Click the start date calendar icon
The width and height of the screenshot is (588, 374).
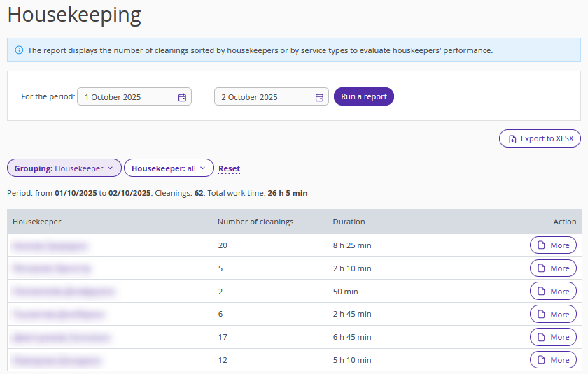[182, 97]
